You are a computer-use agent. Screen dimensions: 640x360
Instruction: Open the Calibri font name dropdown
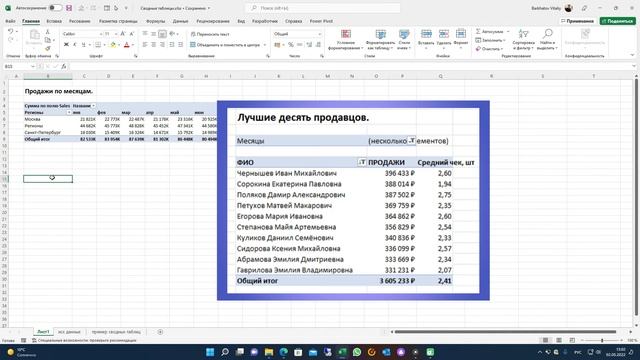click(x=101, y=34)
